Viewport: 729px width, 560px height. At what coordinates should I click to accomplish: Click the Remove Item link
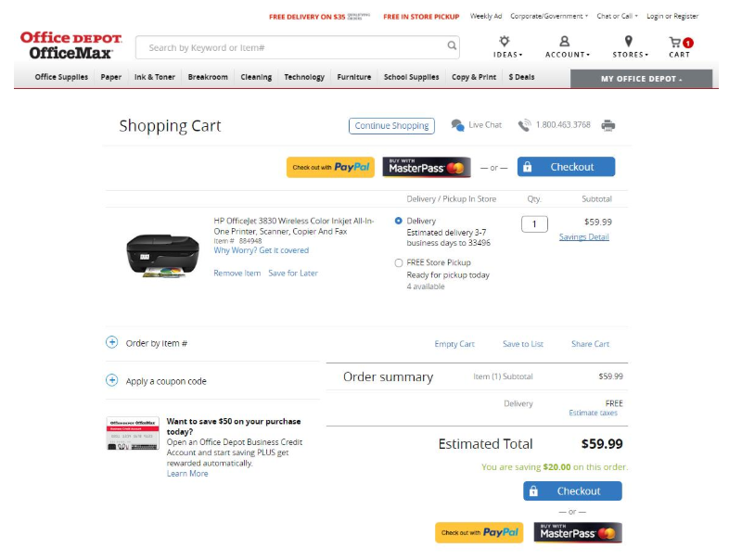coord(237,274)
